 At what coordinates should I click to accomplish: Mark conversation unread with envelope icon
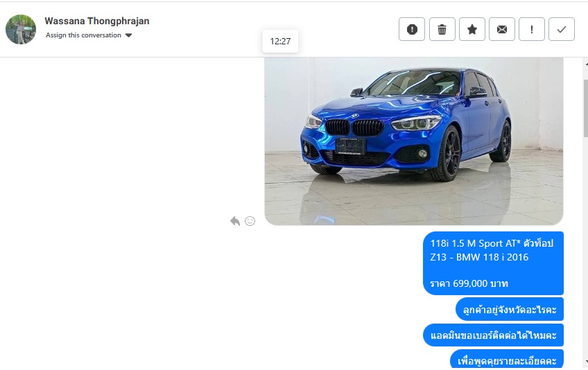(x=502, y=29)
